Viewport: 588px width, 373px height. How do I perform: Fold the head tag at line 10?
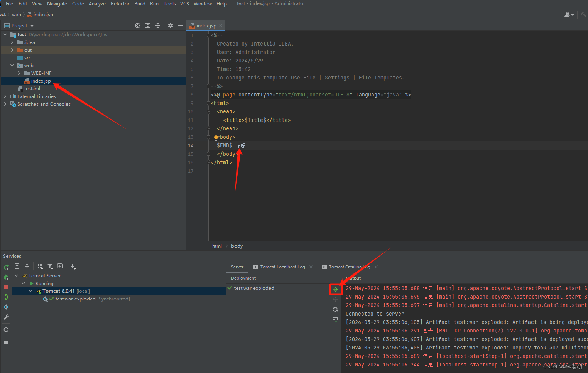[x=208, y=111]
